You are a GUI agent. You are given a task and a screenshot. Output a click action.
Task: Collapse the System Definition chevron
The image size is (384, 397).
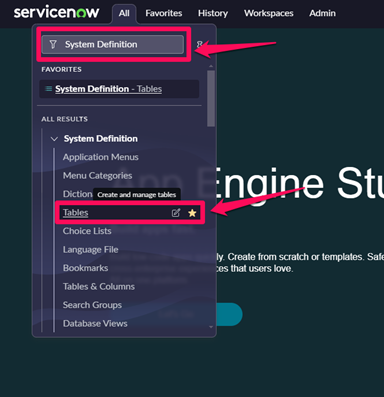54,139
